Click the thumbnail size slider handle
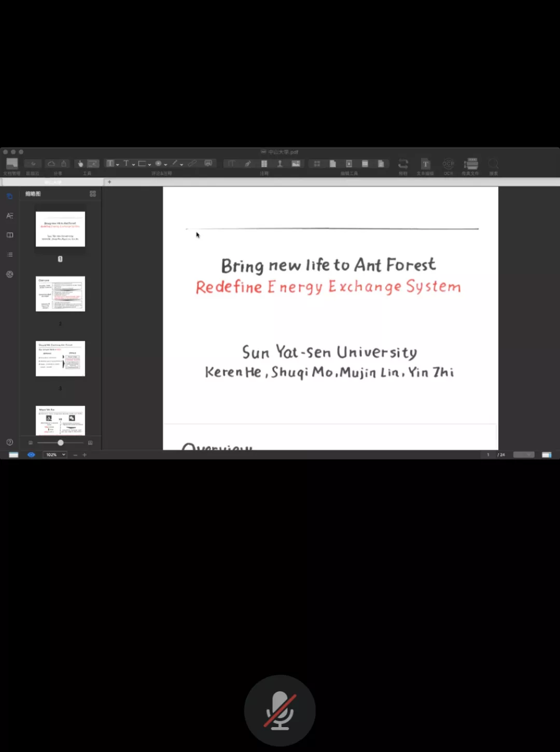 (61, 443)
